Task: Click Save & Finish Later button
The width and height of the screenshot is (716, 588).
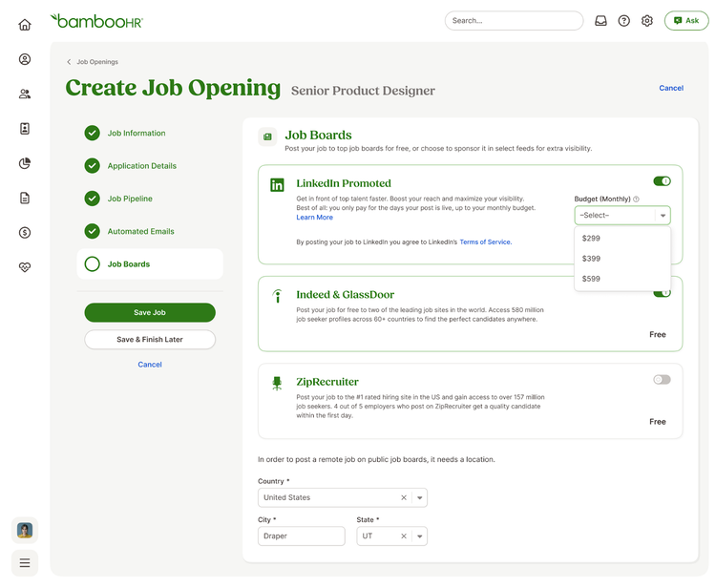Action: pos(150,340)
